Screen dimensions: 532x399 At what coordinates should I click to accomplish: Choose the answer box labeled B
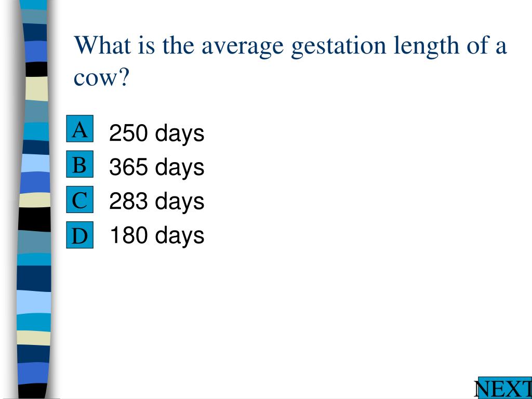[x=79, y=164]
